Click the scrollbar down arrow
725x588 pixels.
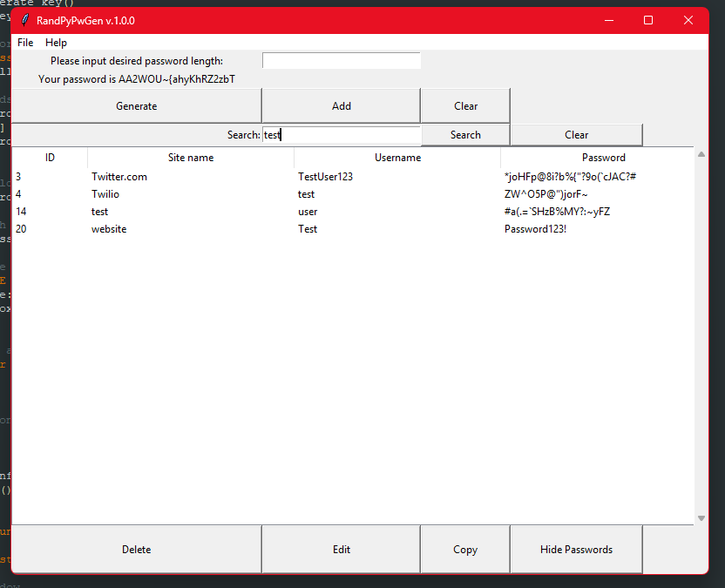701,518
